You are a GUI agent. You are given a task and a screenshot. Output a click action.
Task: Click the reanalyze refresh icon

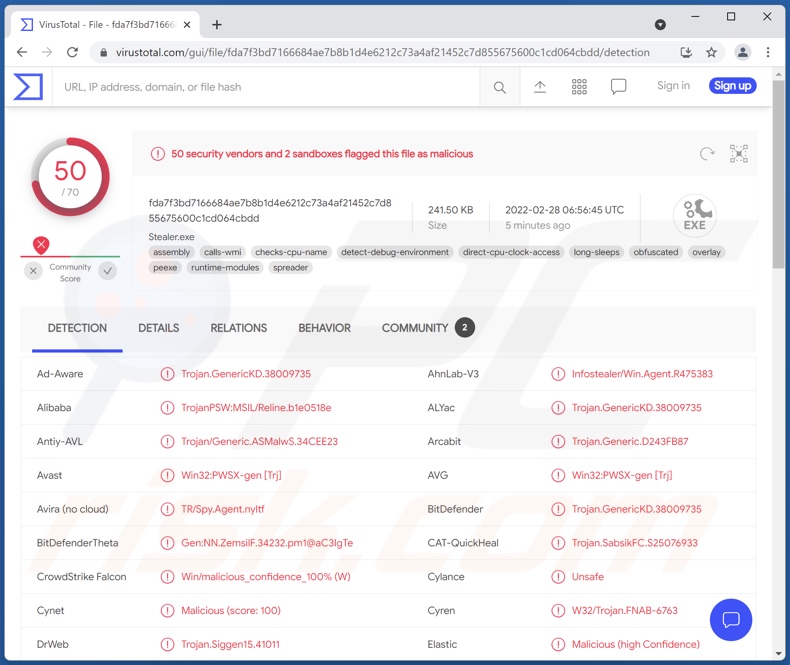click(707, 153)
